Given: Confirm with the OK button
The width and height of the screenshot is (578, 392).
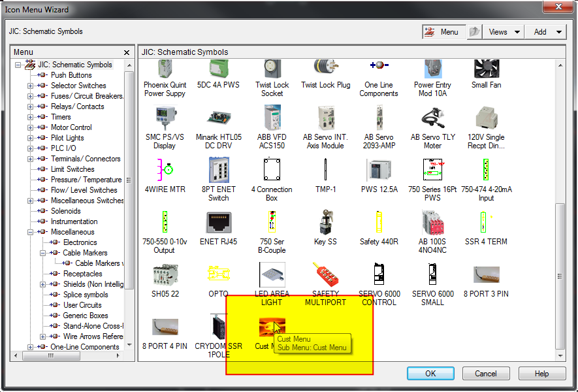Looking at the screenshot, I should [x=430, y=374].
